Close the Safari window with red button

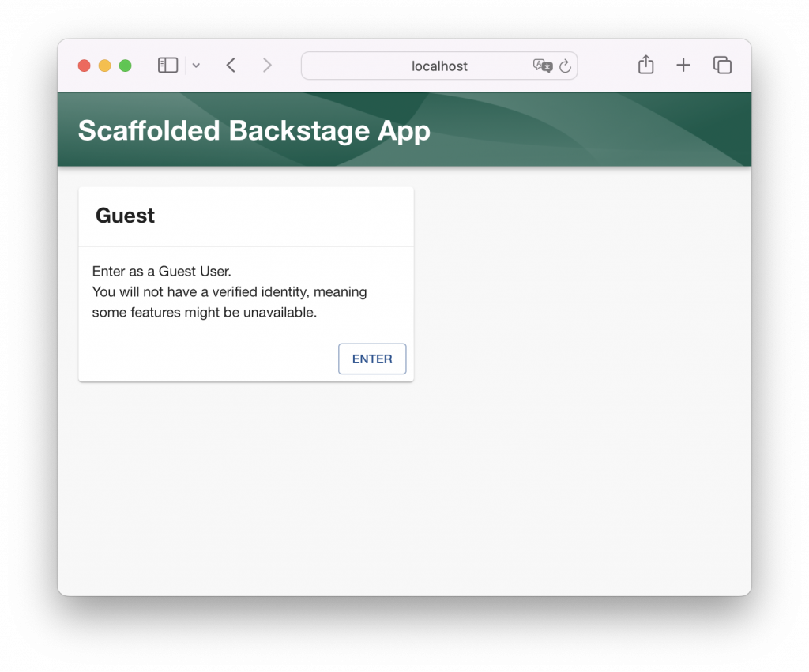pos(84,66)
